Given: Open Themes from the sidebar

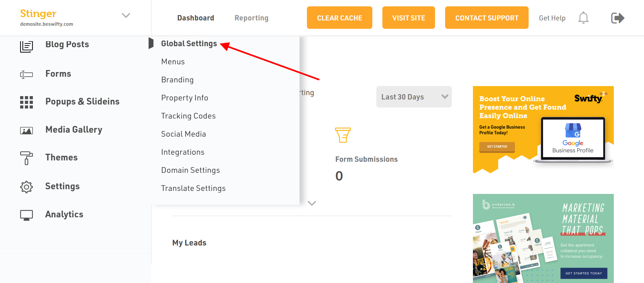Looking at the screenshot, I should (x=61, y=157).
